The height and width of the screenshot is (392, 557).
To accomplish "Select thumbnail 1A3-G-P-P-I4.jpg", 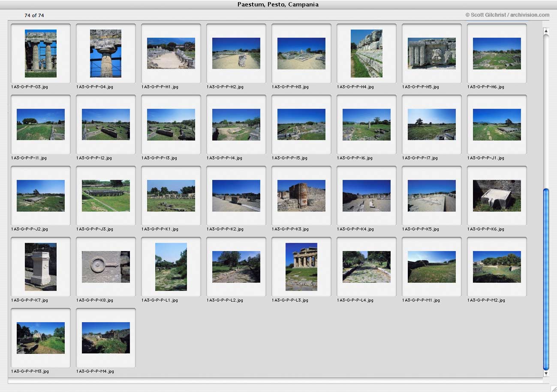I will pos(236,125).
